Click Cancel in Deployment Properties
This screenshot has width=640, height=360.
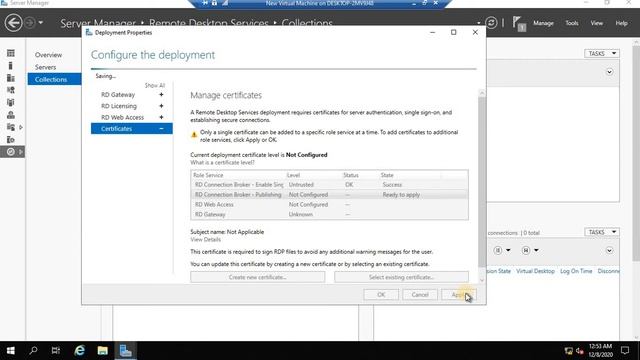(x=420, y=295)
